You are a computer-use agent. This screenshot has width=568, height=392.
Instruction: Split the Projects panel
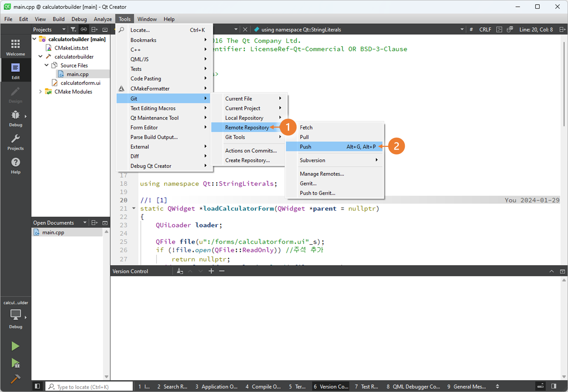94,29
